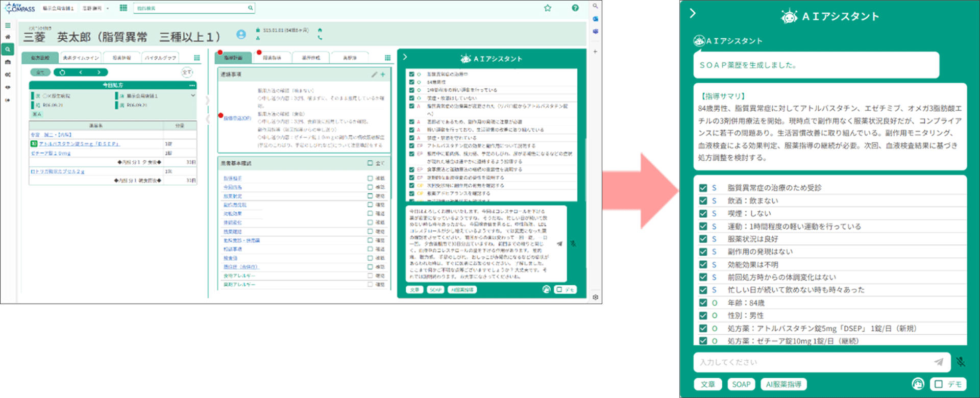The width and height of the screenshot is (980, 398).
Task: Click the patient profile avatar icon
Action: coord(241,34)
